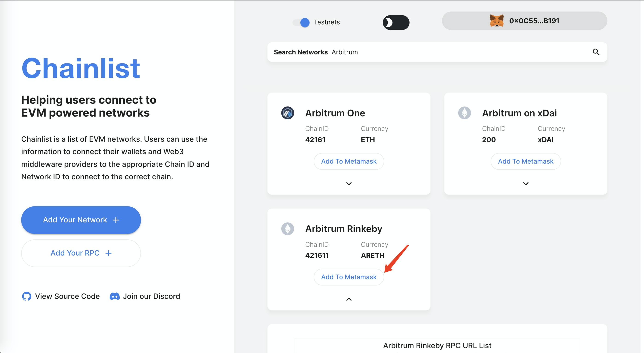Image resolution: width=644 pixels, height=353 pixels.
Task: Click the search magnifier icon
Action: pyautogui.click(x=596, y=52)
